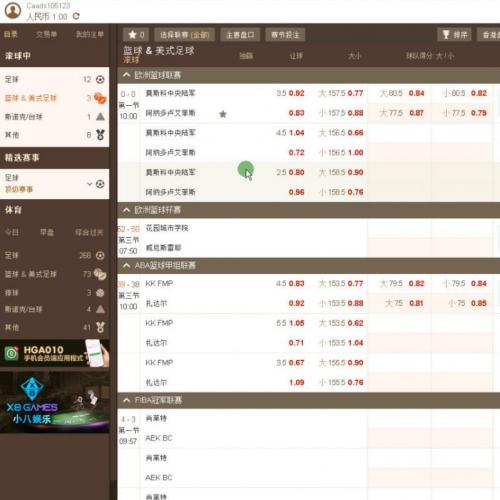
Task: Select live football with soccer ball icon
Action: (100, 79)
